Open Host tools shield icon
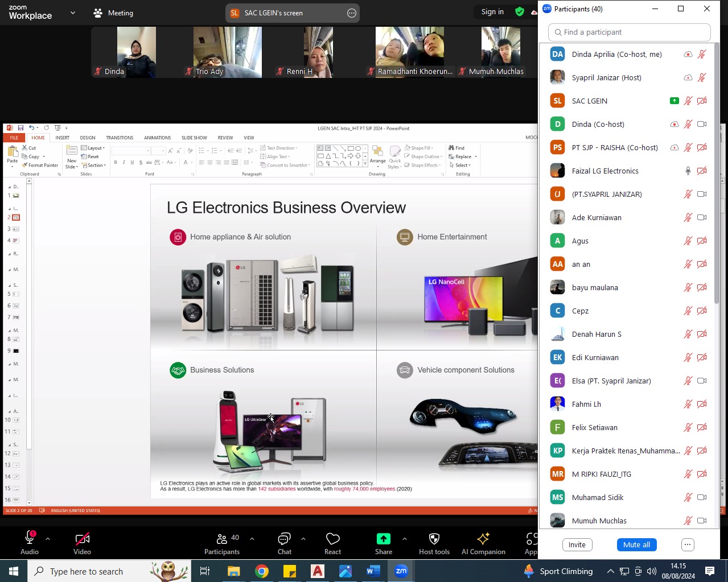 (x=434, y=539)
